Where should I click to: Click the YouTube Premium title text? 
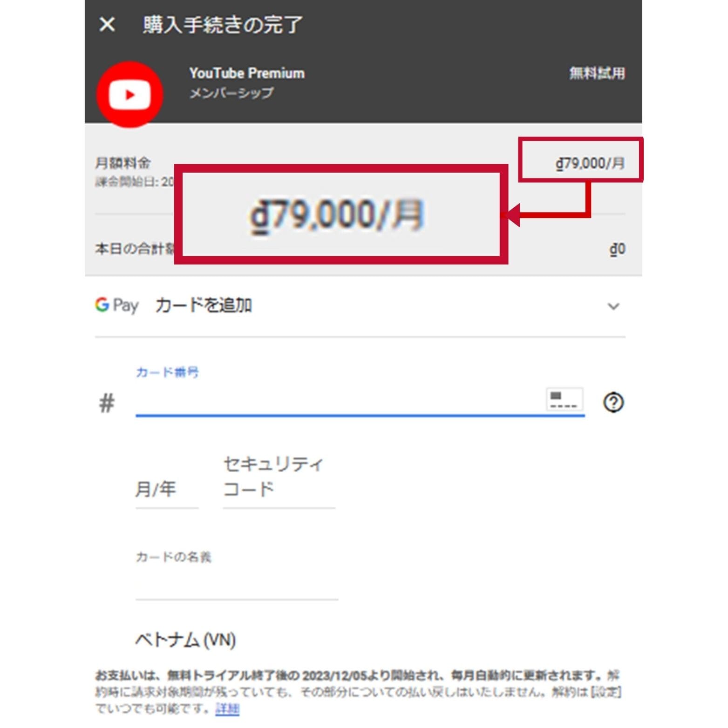(247, 73)
